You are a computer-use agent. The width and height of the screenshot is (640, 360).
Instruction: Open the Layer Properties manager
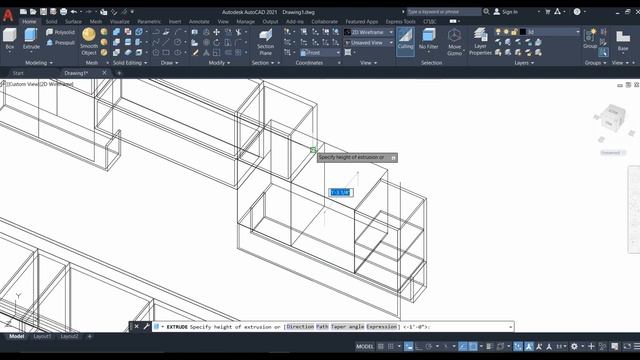pyautogui.click(x=480, y=41)
